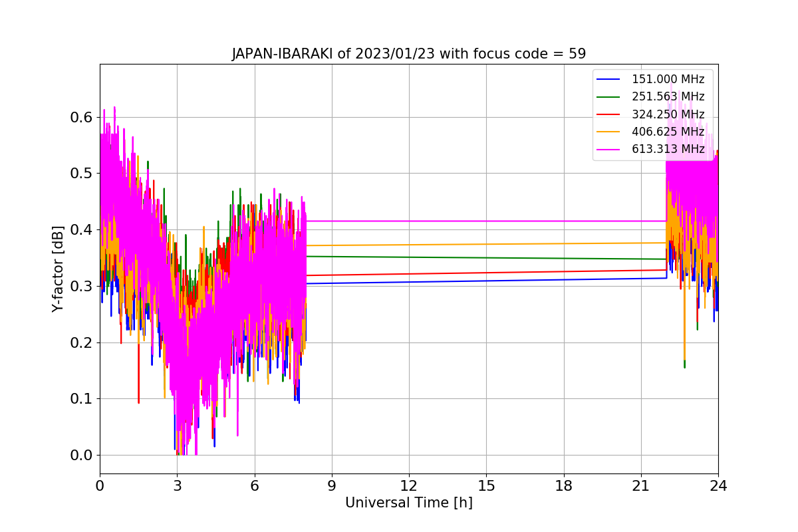The height and width of the screenshot is (532, 798).
Task: Click the red legend line sample
Action: tap(608, 114)
